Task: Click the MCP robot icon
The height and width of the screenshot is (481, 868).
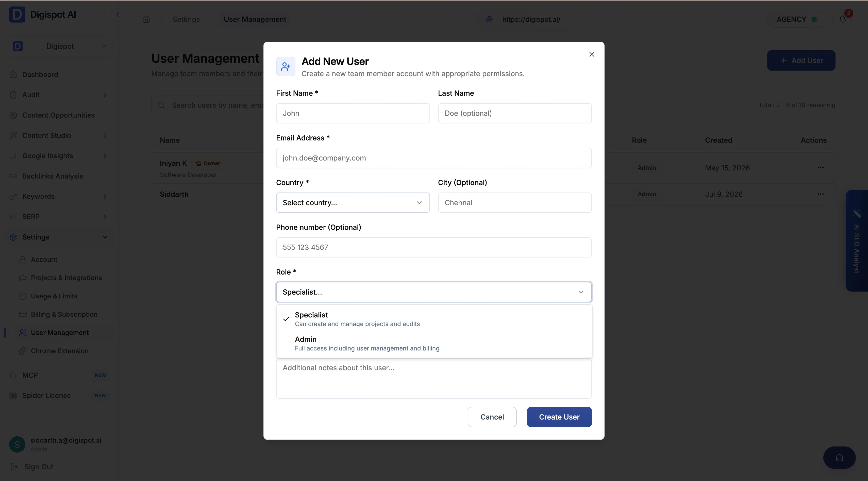Action: click(13, 375)
